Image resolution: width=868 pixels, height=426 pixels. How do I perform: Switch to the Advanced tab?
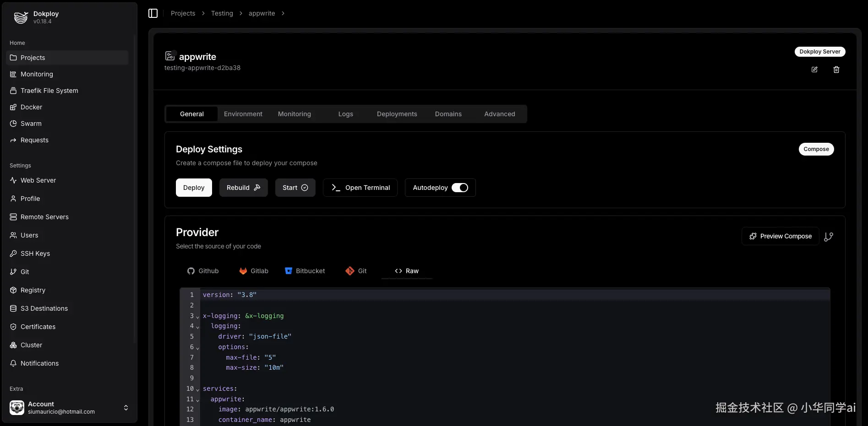(x=500, y=114)
